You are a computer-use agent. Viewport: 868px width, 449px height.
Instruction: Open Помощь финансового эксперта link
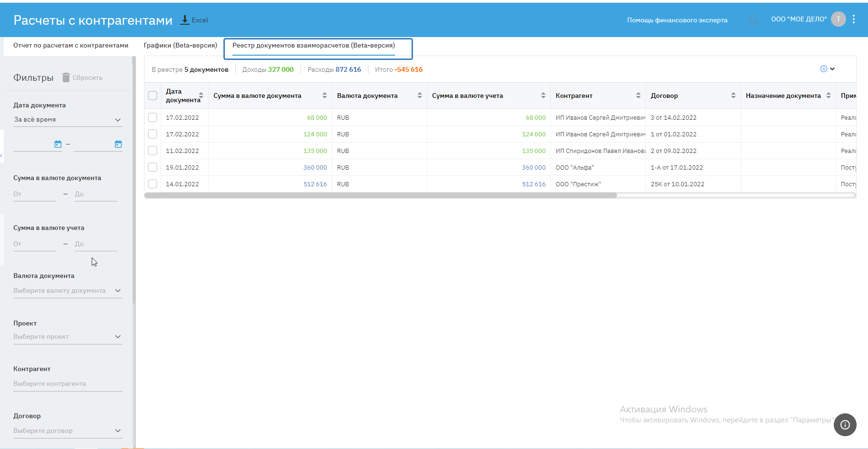pos(677,20)
